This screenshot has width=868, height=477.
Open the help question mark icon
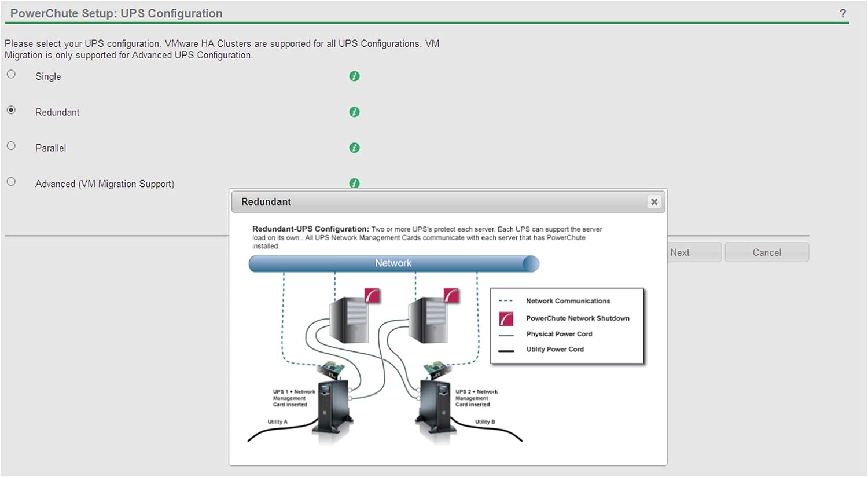(843, 13)
